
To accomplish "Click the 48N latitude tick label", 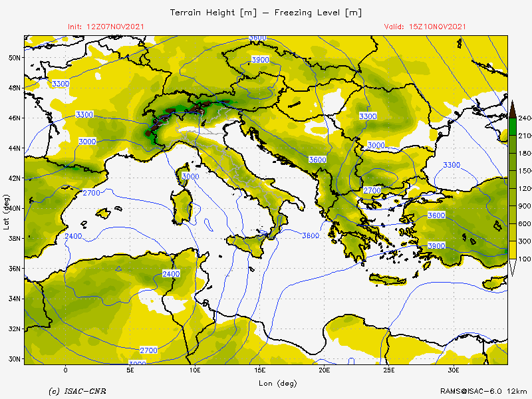I will (14, 88).
